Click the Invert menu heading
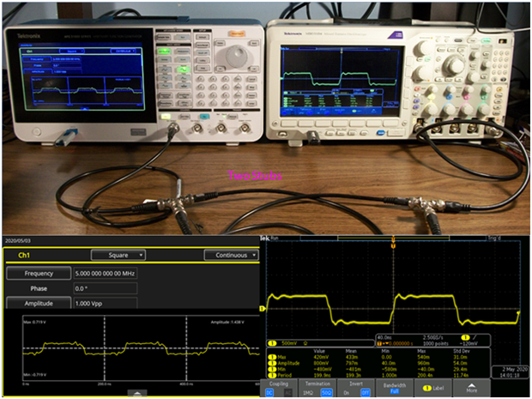532x399 pixels. point(356,384)
